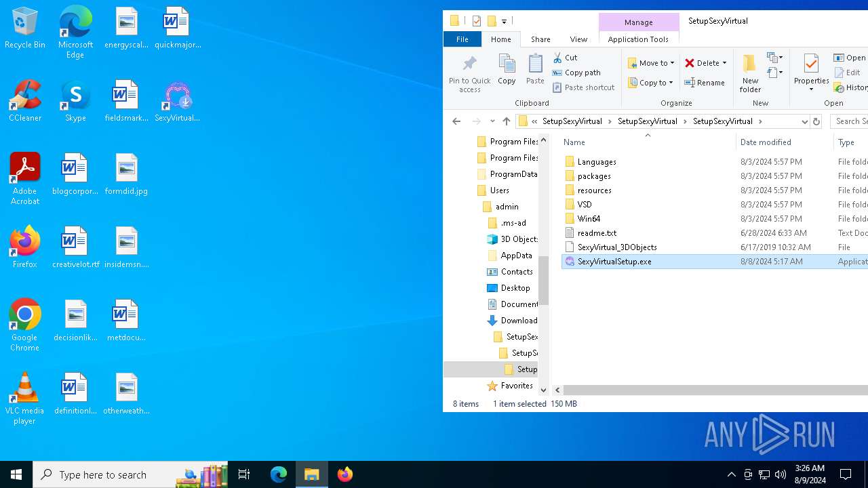The height and width of the screenshot is (488, 868).
Task: Click horizontal scrollbar left arrow
Action: pyautogui.click(x=557, y=390)
